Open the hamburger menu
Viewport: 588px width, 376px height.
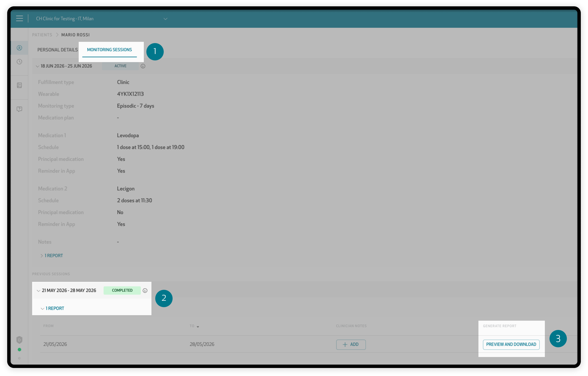[19, 19]
